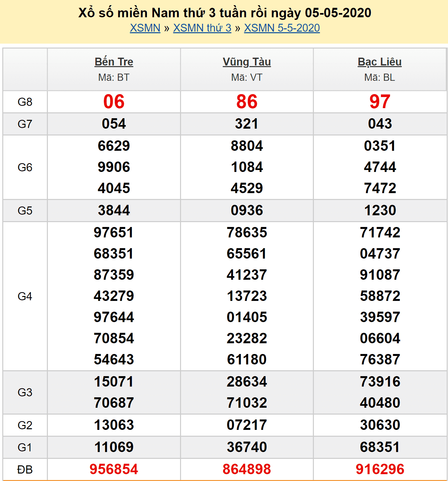
Task: Click G6 number 4529
Action: [x=247, y=188]
